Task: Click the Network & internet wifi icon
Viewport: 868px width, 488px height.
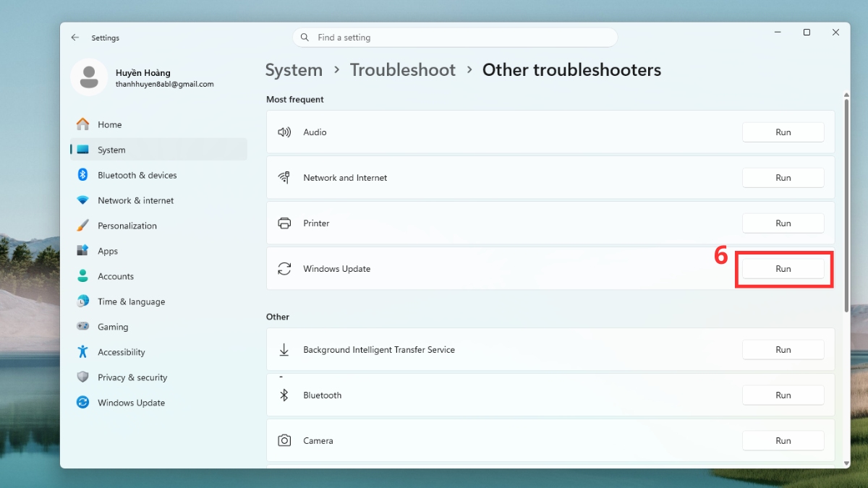Action: [83, 200]
